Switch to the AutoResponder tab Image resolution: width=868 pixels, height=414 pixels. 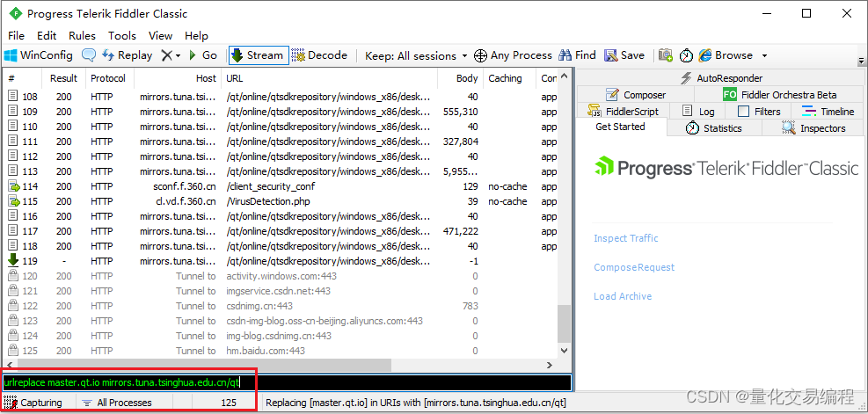click(720, 78)
